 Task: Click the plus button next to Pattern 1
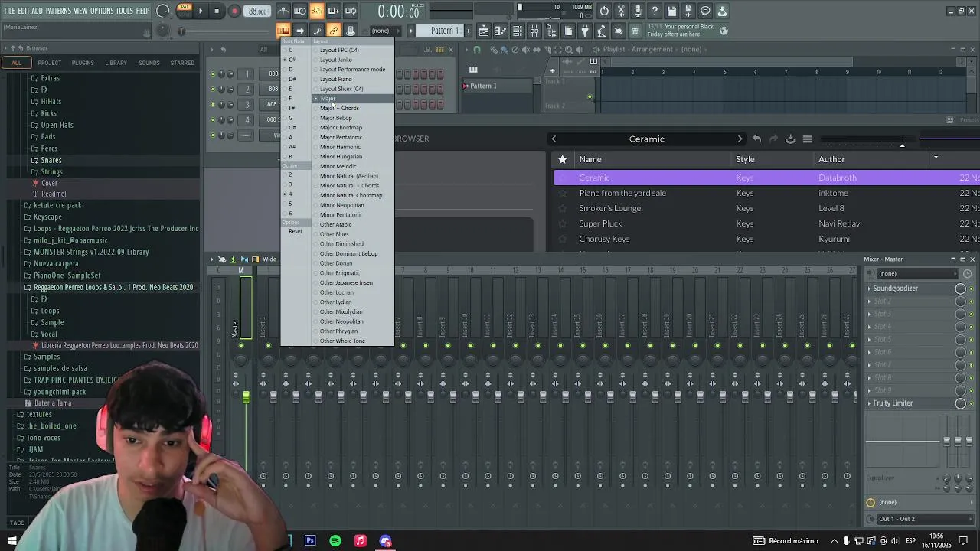pos(467,31)
